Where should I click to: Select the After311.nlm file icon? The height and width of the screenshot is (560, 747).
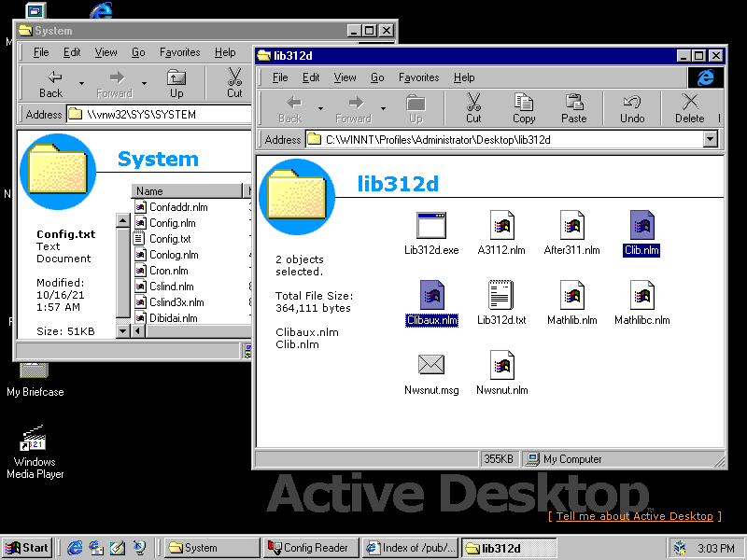(x=571, y=225)
